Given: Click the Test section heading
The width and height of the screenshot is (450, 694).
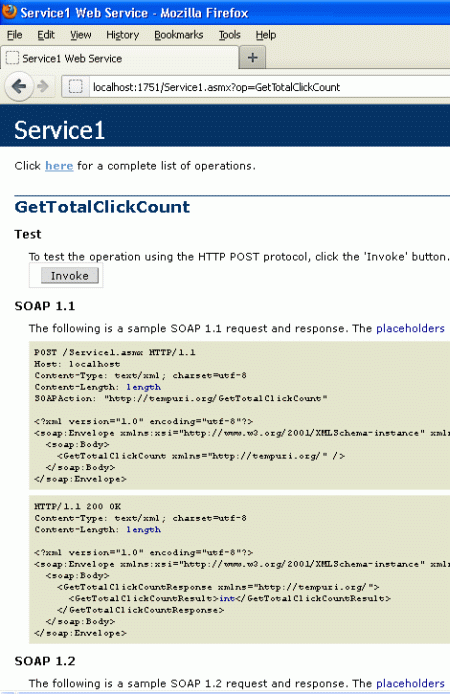Looking at the screenshot, I should pyautogui.click(x=27, y=234).
